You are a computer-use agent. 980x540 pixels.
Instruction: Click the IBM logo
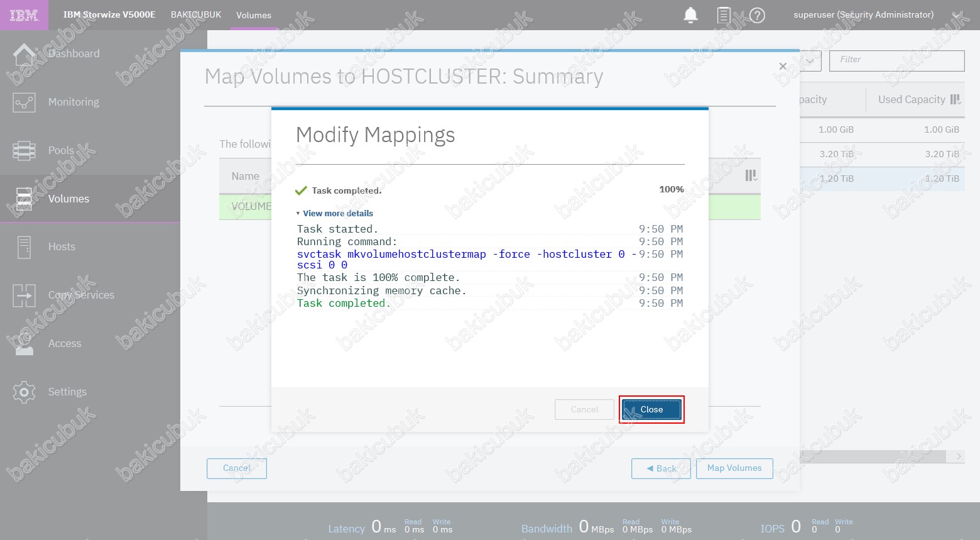[x=24, y=15]
